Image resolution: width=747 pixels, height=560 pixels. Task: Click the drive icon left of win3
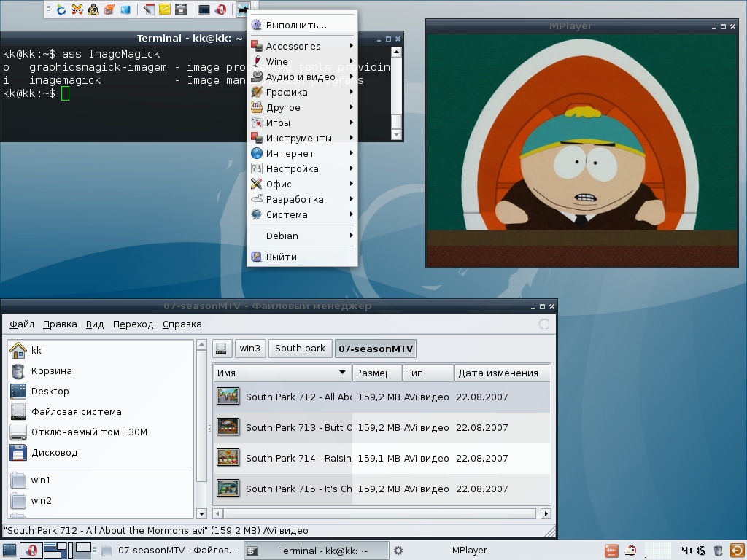pos(222,349)
